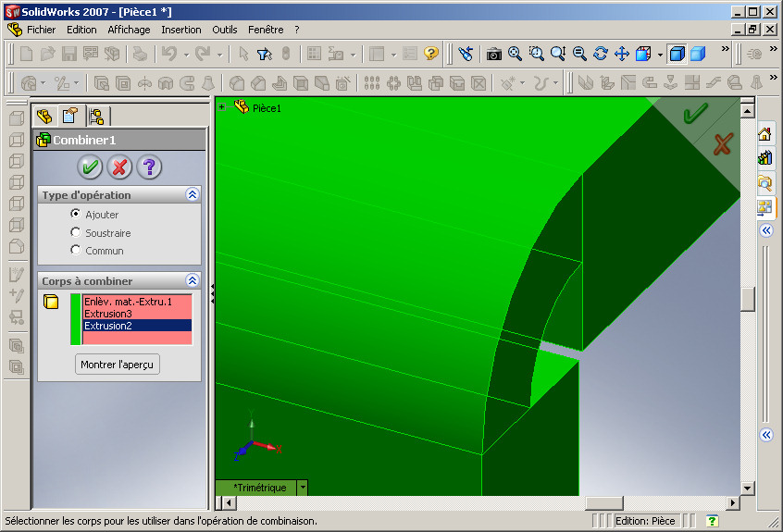The height and width of the screenshot is (532, 783).
Task: Expand the Pièce1 flyout tree node
Action: point(222,106)
